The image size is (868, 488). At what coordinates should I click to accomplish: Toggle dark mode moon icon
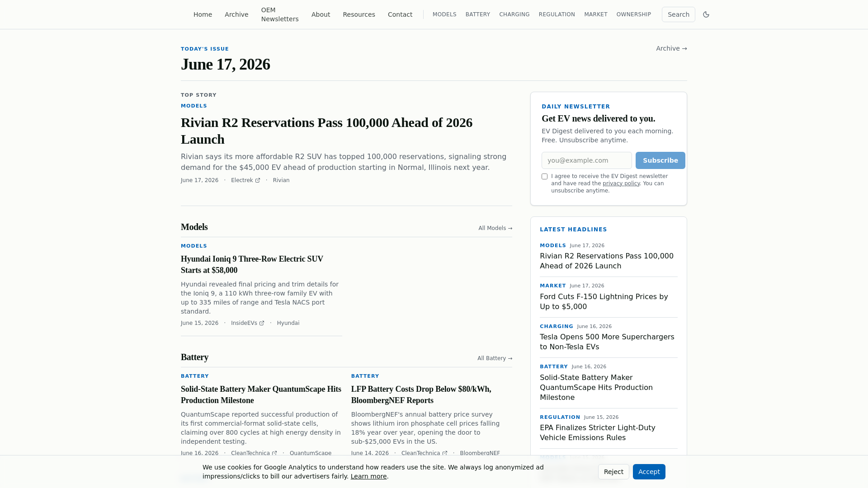[706, 14]
